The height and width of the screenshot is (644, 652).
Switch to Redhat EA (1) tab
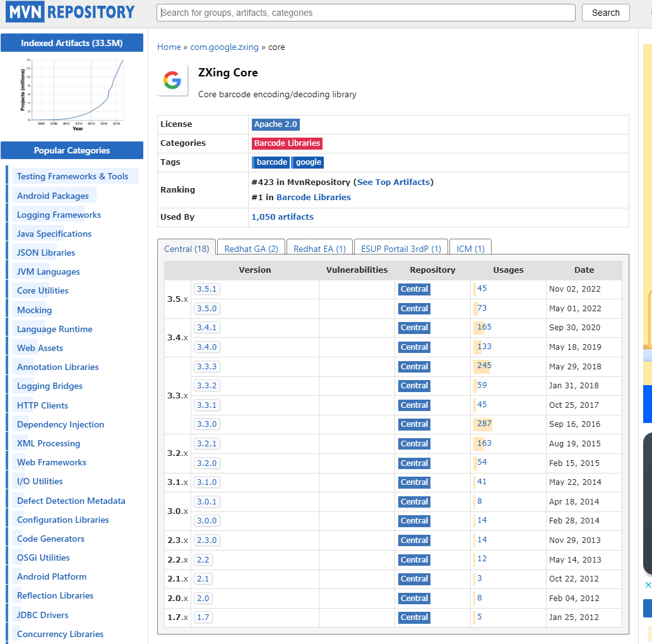pyautogui.click(x=320, y=248)
